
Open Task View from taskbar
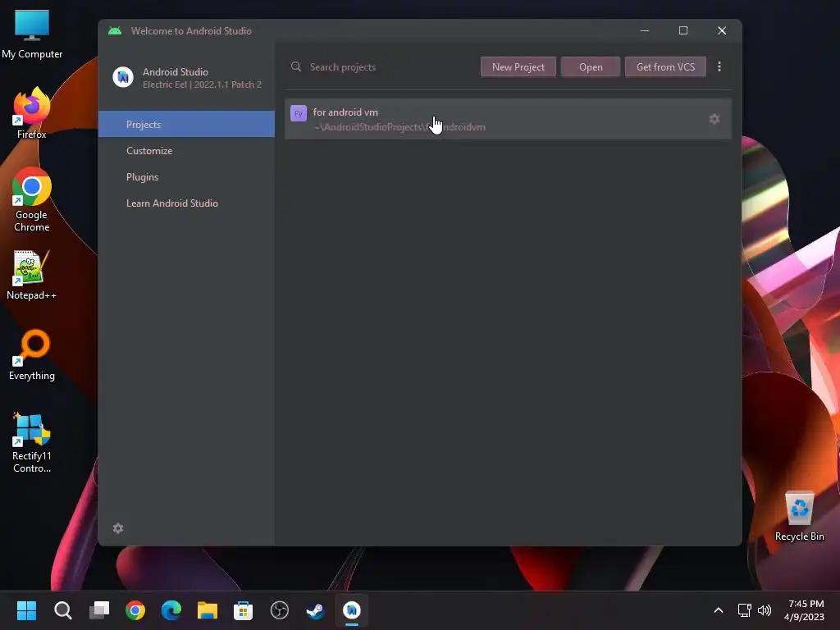(98, 610)
